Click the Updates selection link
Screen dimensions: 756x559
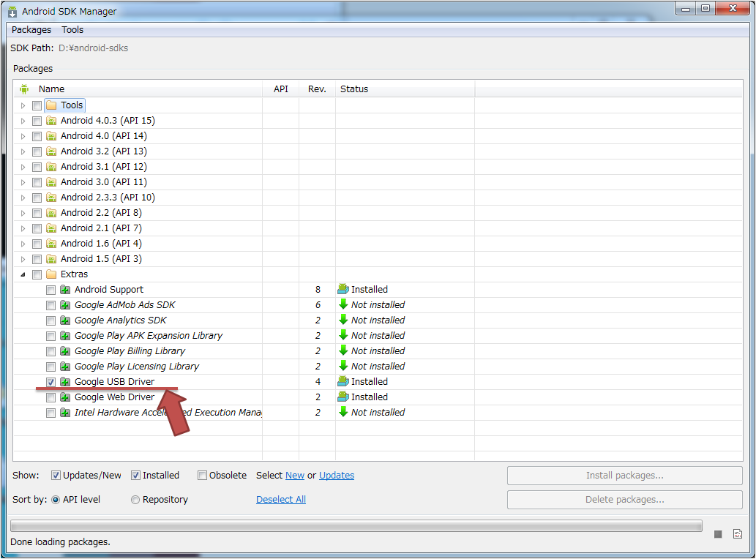point(337,476)
